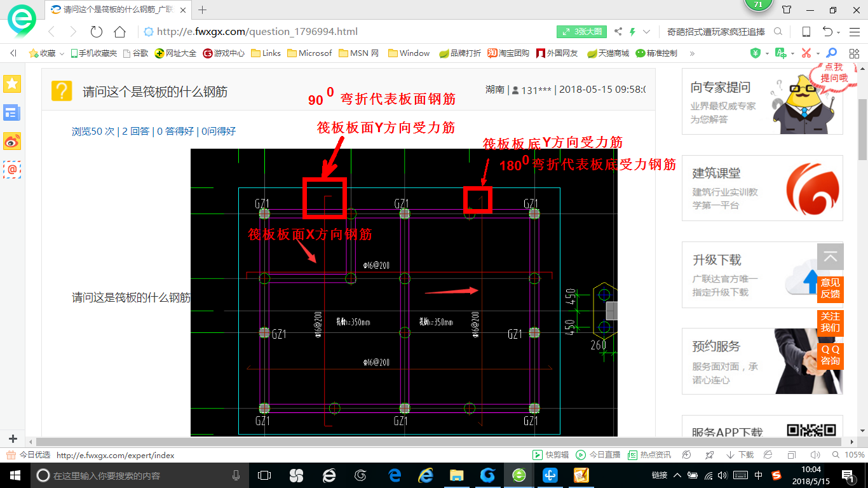The image size is (868, 488).
Task: Click the 下载 downloads status bar item
Action: 740,455
